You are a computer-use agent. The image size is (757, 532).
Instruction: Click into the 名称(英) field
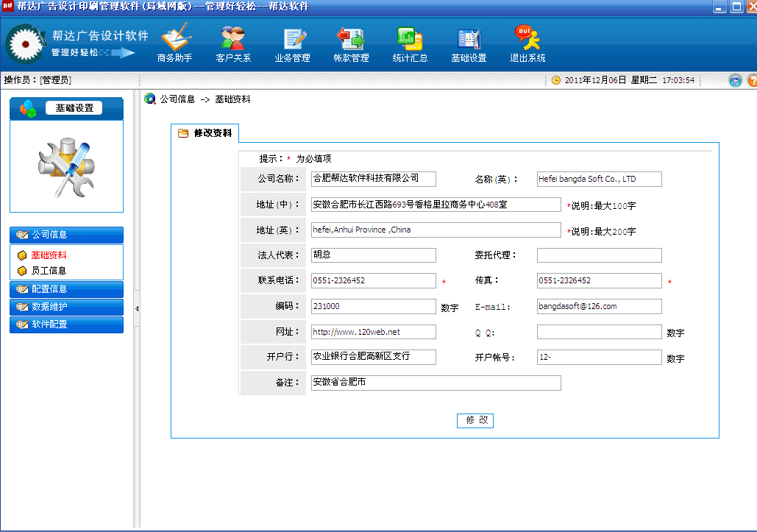pos(599,179)
